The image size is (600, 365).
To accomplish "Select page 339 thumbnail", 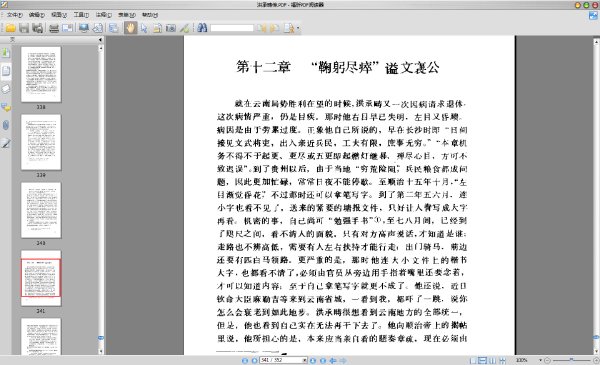I will 41,142.
